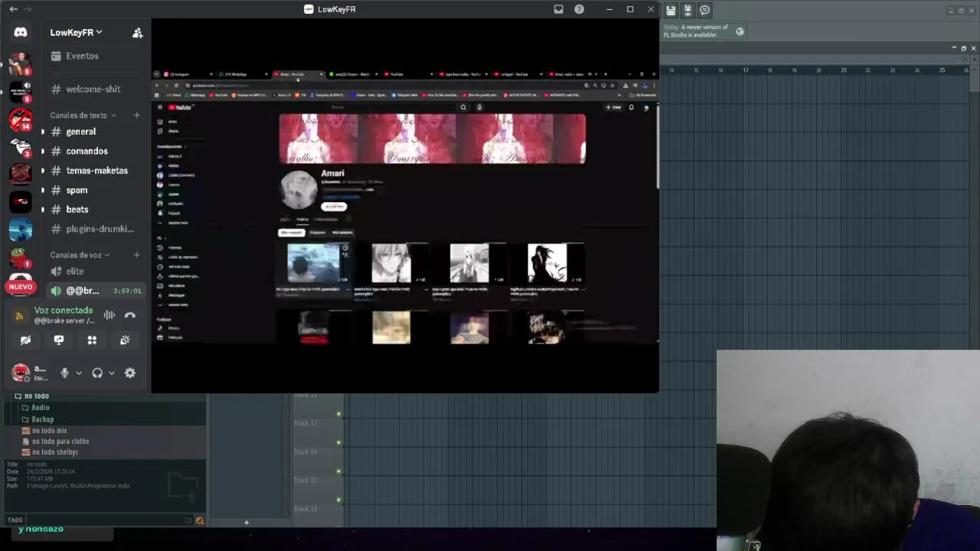Click folder icon in tags bar
Image resolution: width=980 pixels, height=551 pixels.
pyautogui.click(x=188, y=520)
